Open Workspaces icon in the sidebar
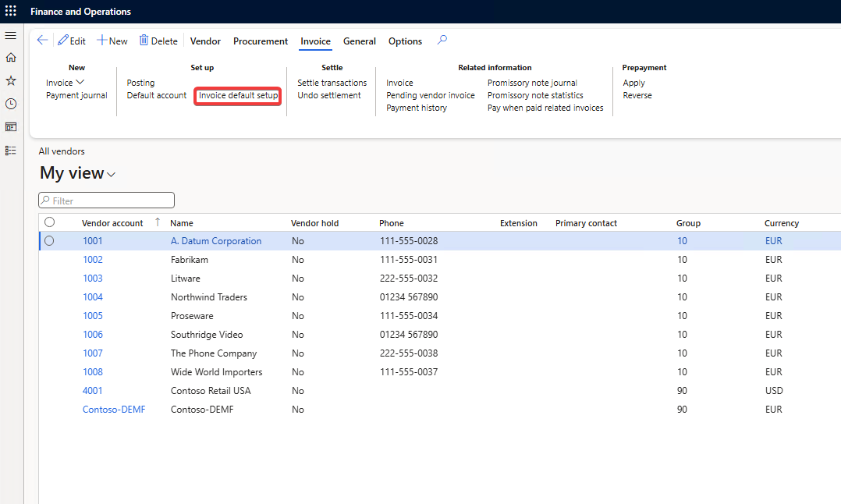841x504 pixels. point(11,126)
